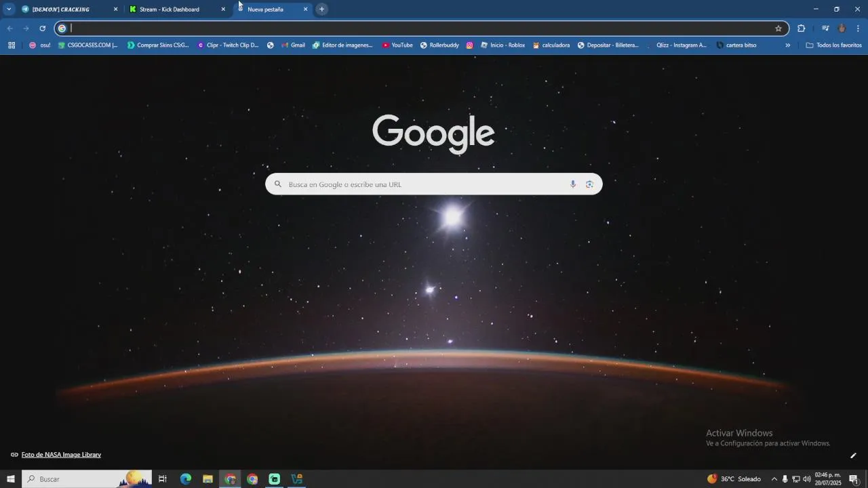Open File Explorer from the taskbar
The image size is (868, 488).
[208, 479]
